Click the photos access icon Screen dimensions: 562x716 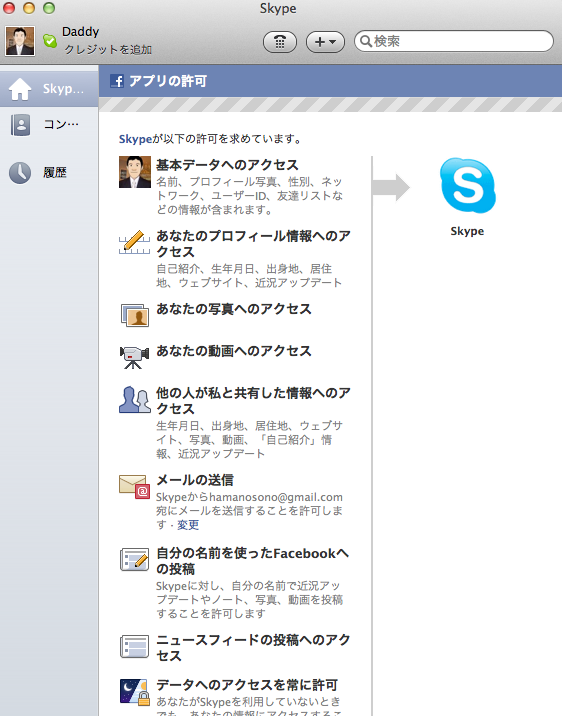click(135, 315)
